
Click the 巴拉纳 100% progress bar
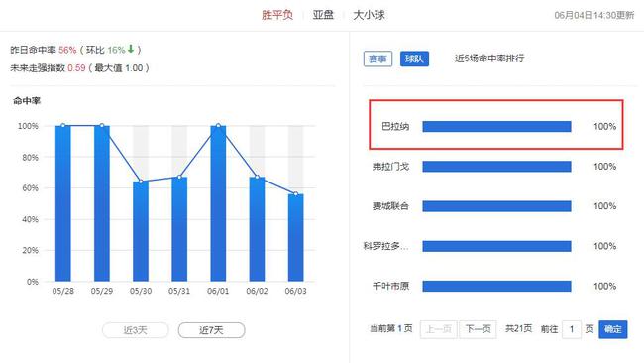tap(497, 127)
